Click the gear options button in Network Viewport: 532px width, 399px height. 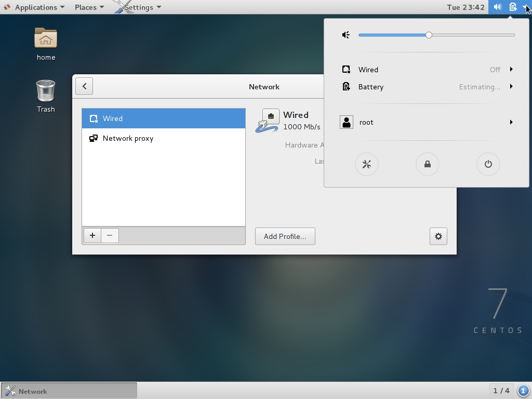point(438,236)
